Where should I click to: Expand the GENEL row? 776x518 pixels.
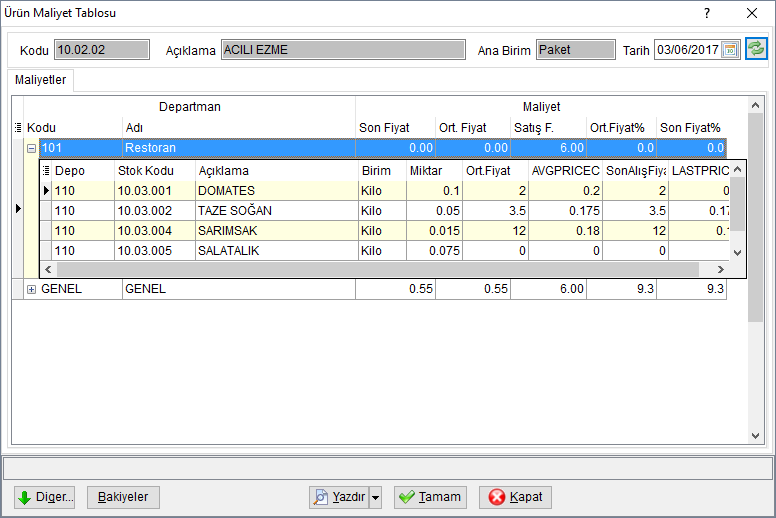click(31, 289)
